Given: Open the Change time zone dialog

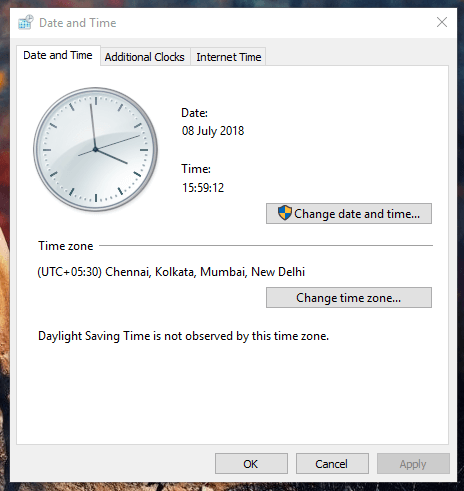Looking at the screenshot, I should (x=349, y=297).
